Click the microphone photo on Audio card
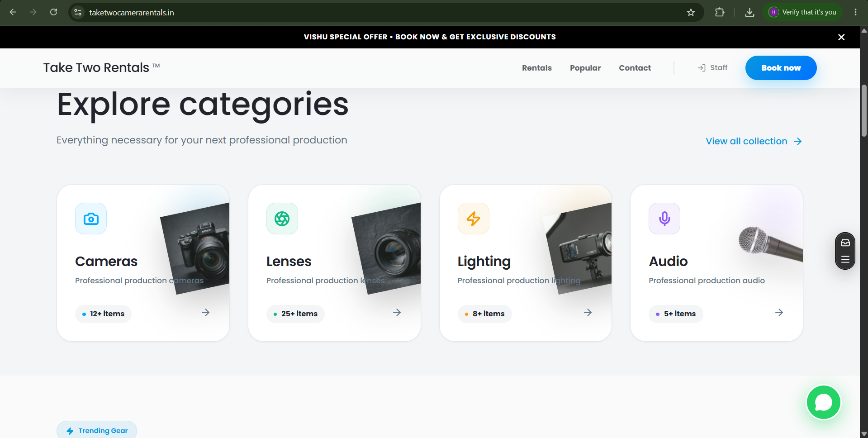 770,244
